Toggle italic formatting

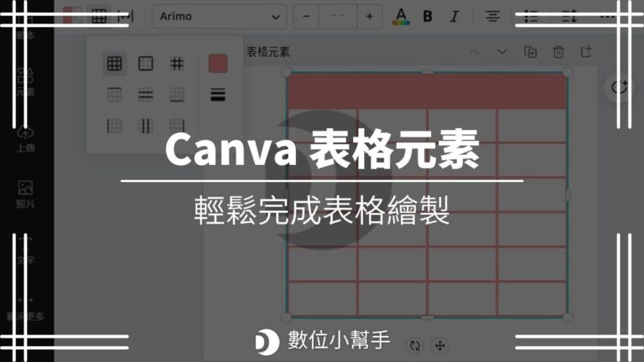point(454,17)
